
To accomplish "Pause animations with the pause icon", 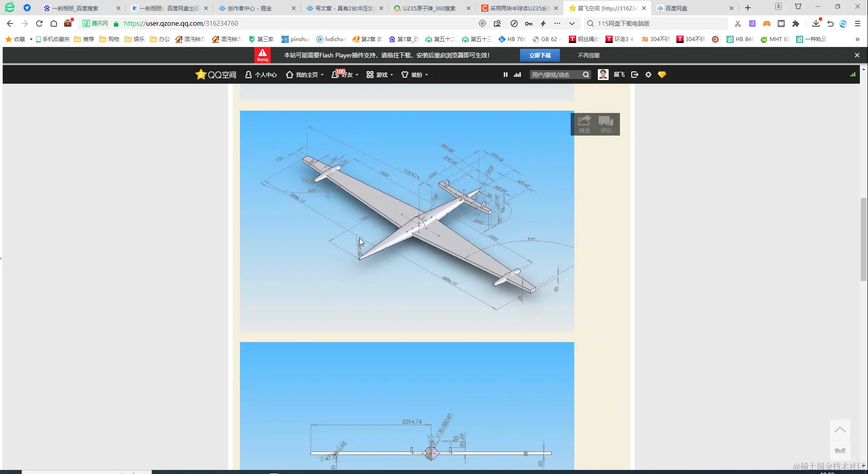I will coord(505,75).
